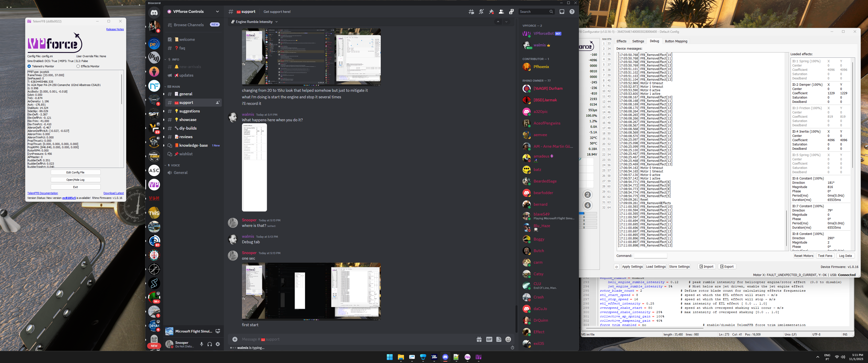Open Discord inbox icon

pyautogui.click(x=562, y=12)
